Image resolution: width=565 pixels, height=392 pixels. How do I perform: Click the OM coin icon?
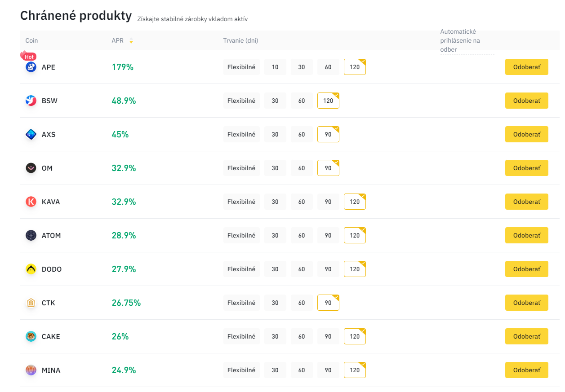tap(31, 168)
